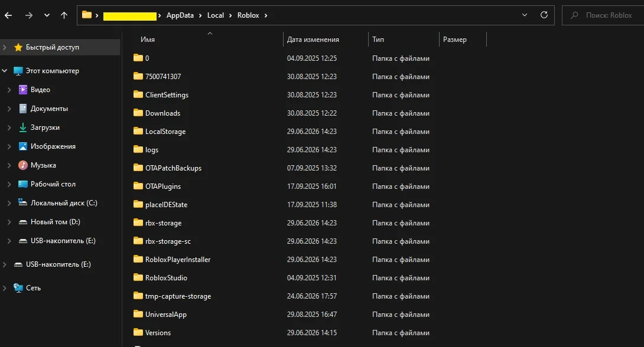Expand chevron after Roblox breadcrumb
Screen dimensions: 644x347
266,15
